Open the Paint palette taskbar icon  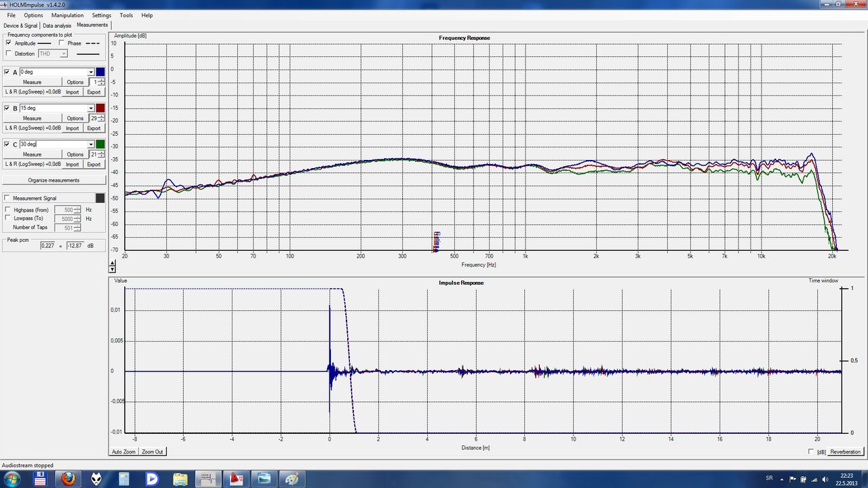point(292,479)
